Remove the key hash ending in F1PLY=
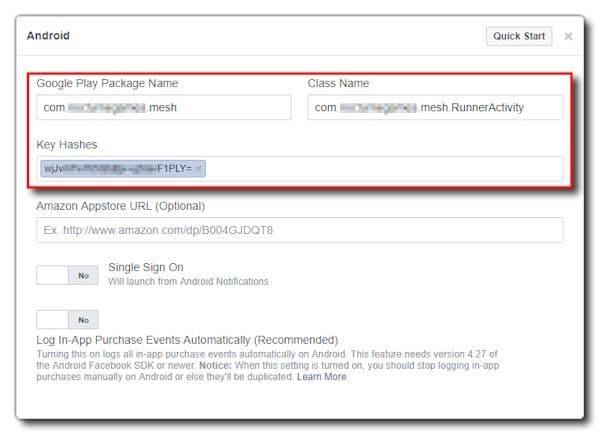 coord(198,169)
